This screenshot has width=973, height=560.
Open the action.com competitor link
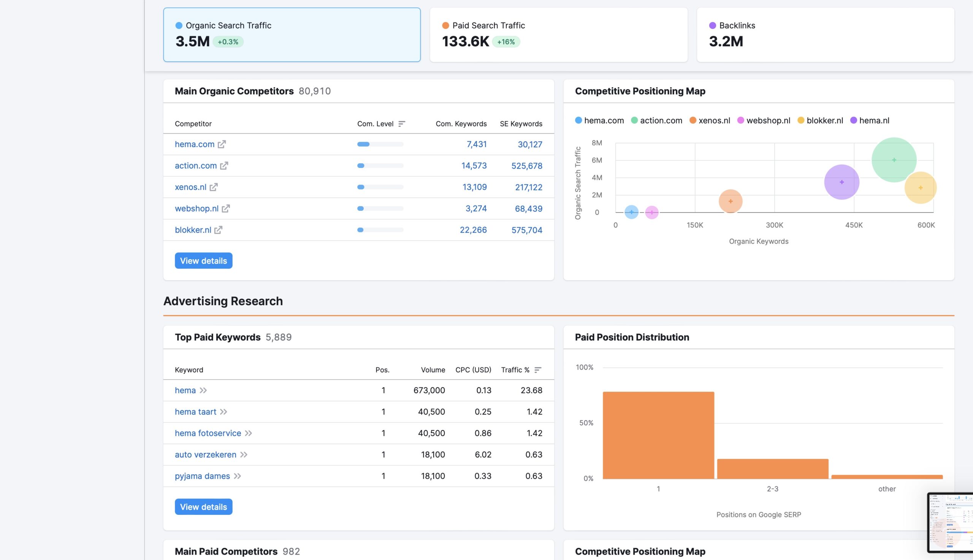(x=196, y=166)
